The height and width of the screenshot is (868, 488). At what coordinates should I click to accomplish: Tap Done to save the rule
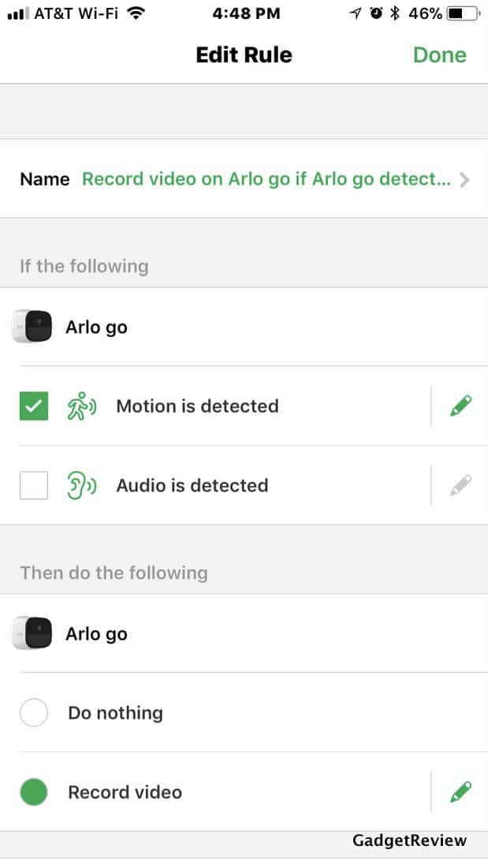coord(440,54)
